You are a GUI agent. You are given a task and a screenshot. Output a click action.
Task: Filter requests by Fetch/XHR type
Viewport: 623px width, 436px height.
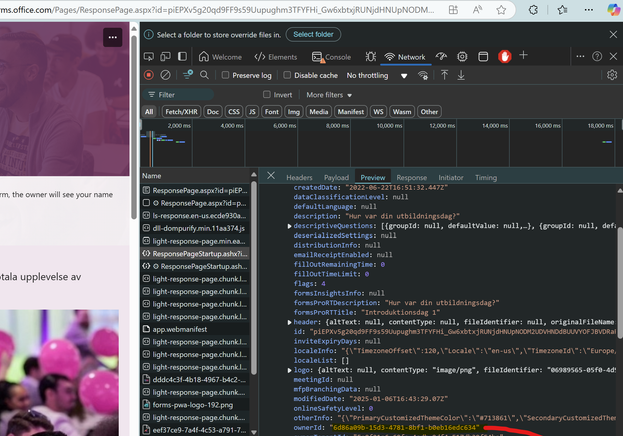click(x=181, y=112)
